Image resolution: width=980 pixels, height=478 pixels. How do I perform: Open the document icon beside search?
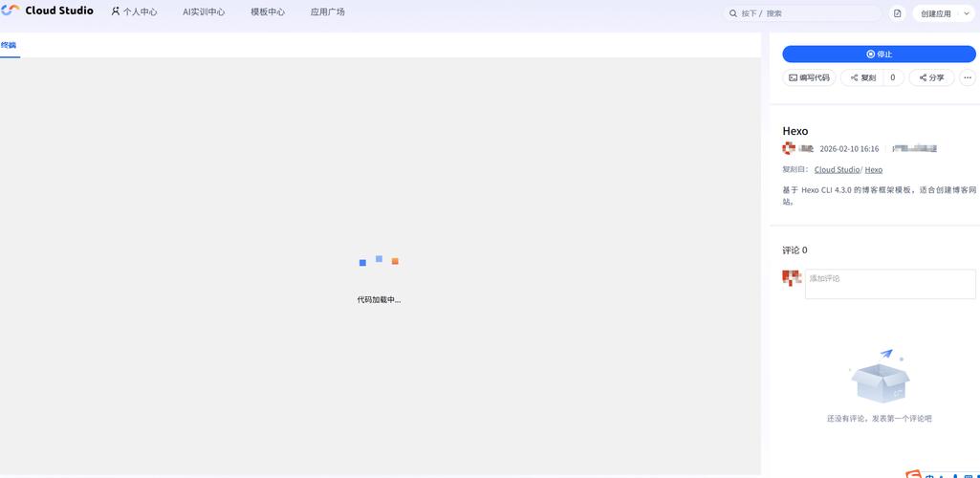point(897,13)
